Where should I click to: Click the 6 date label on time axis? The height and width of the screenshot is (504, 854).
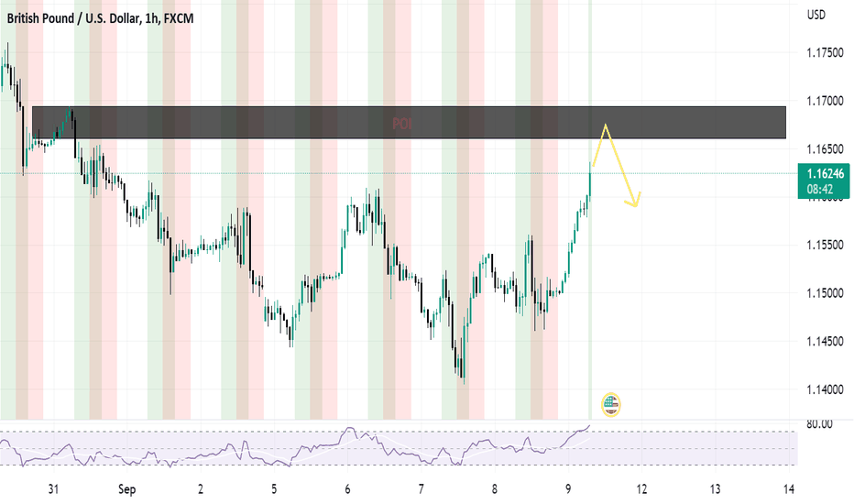(347, 489)
